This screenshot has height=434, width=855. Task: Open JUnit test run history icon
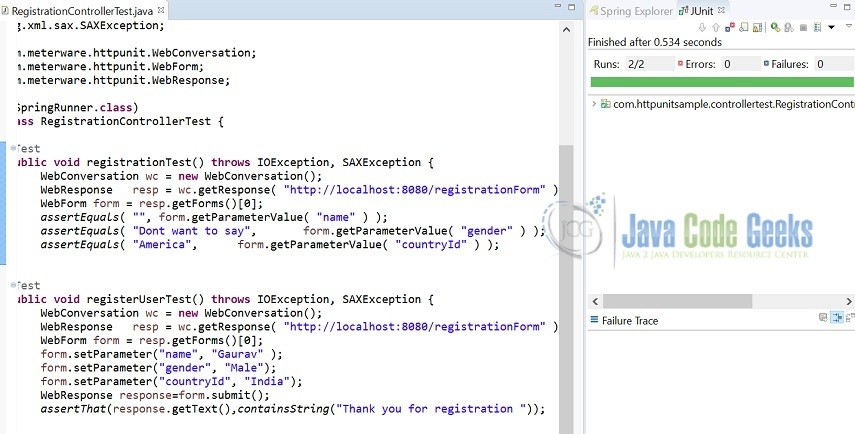817,27
